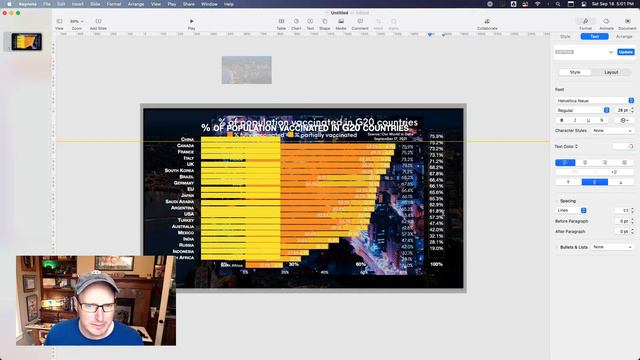Open the Arrange menu
The width and height of the screenshot is (640, 360).
click(x=136, y=4)
